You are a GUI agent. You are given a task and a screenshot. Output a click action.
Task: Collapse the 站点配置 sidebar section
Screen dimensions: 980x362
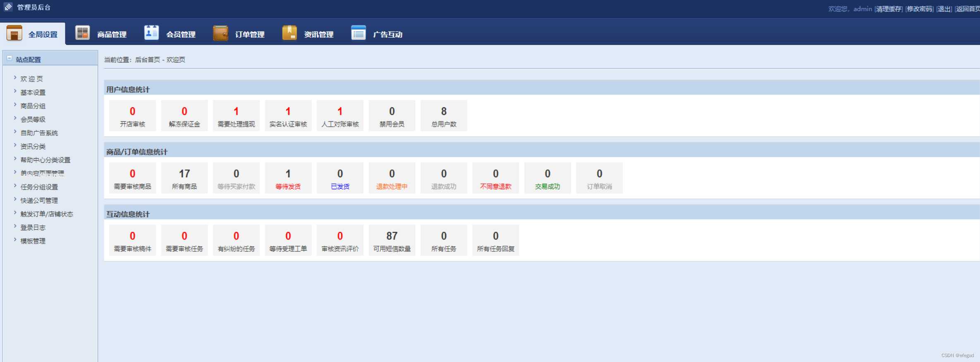10,59
